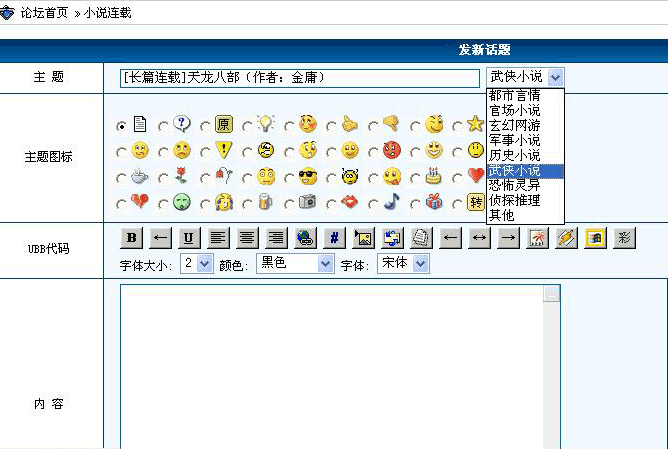This screenshot has height=449, width=668.
Task: Open the 字体大小 font size dropdown
Action: tap(205, 264)
